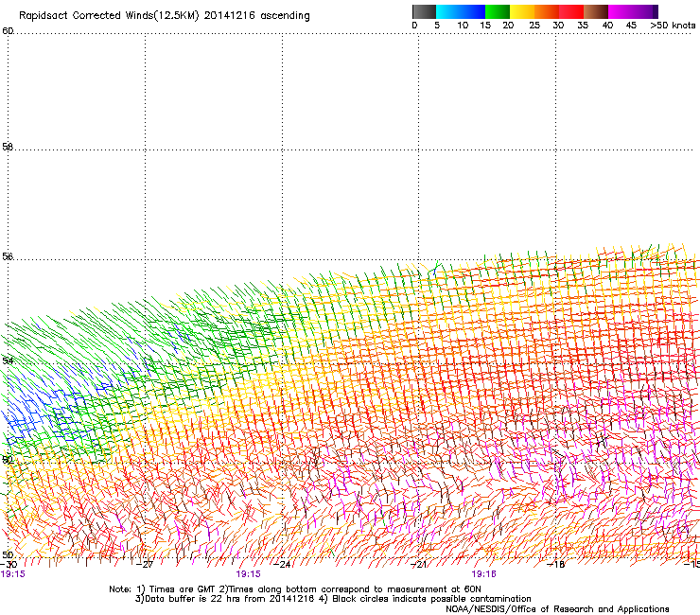Click the latitude label '56'
This screenshot has height=615, width=700.
pos(8,256)
